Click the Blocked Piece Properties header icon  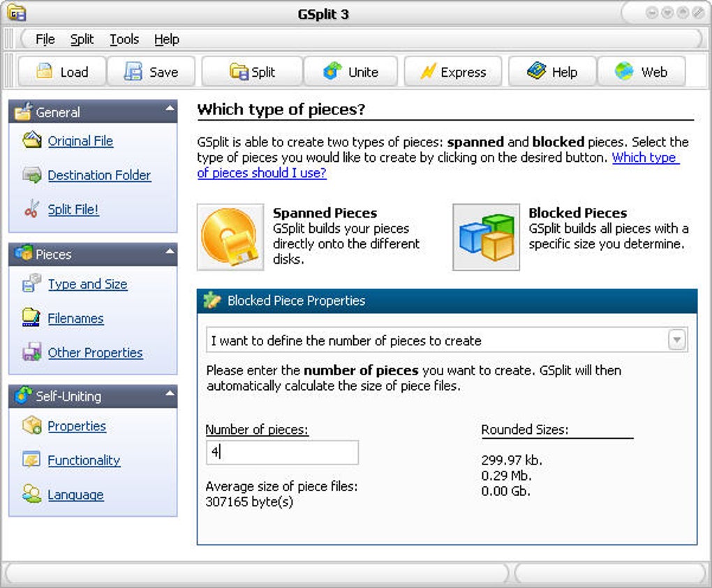[x=212, y=301]
